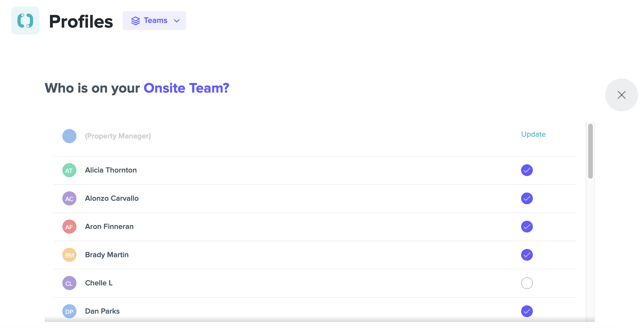Image resolution: width=644 pixels, height=328 pixels.
Task: Uncheck Alonzo Carvallo from the team
Action: 527,198
